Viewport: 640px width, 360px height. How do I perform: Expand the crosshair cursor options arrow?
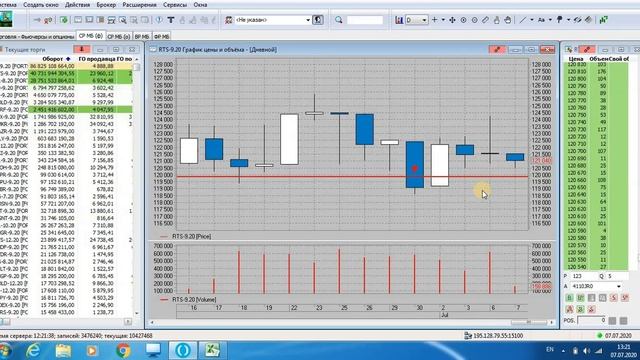click(x=443, y=20)
